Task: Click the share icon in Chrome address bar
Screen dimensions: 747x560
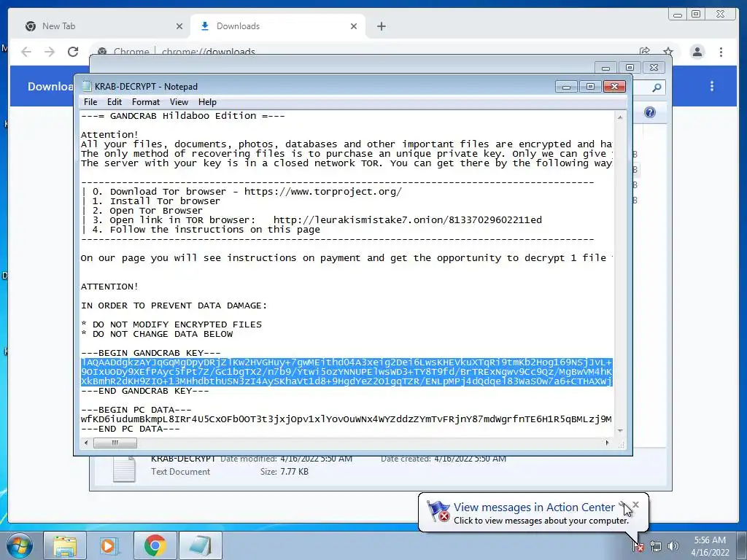Action: [x=645, y=52]
